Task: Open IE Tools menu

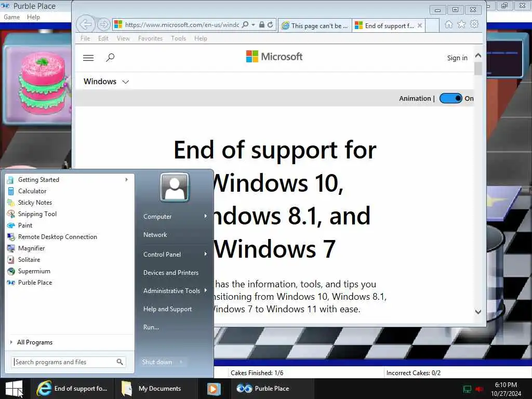Action: click(179, 38)
